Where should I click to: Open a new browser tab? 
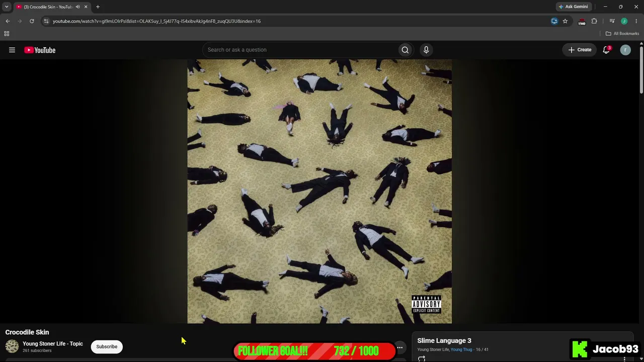[98, 7]
